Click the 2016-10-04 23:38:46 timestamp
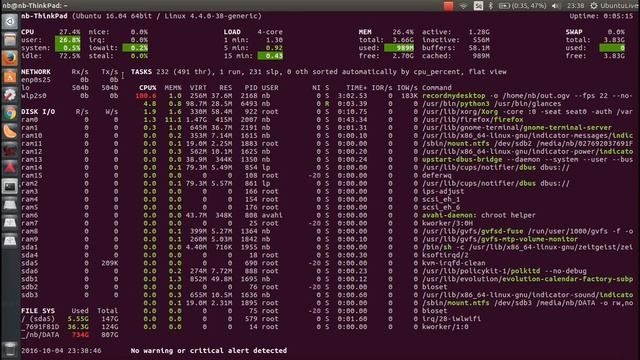This screenshot has height=360, width=640. tap(61, 351)
